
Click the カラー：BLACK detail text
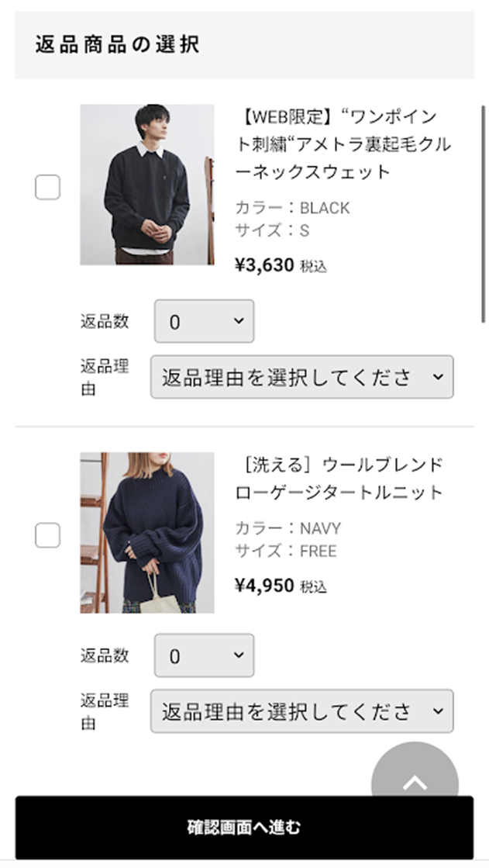click(291, 208)
